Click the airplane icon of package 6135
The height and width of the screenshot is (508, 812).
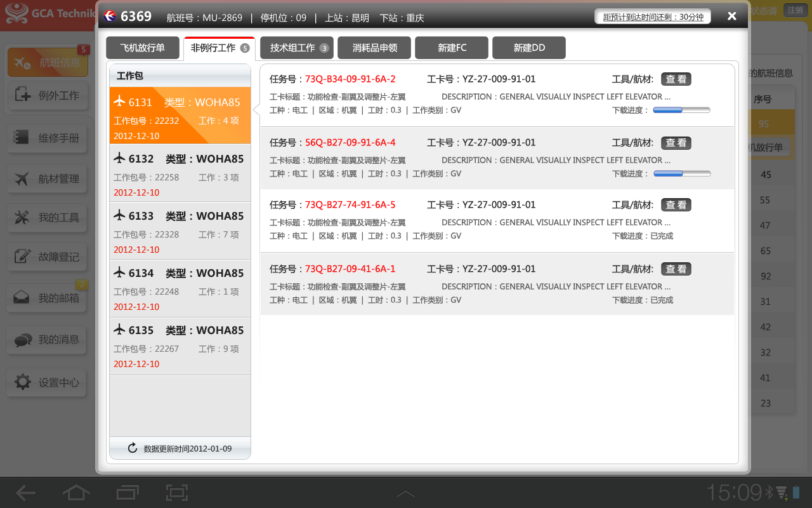(119, 329)
